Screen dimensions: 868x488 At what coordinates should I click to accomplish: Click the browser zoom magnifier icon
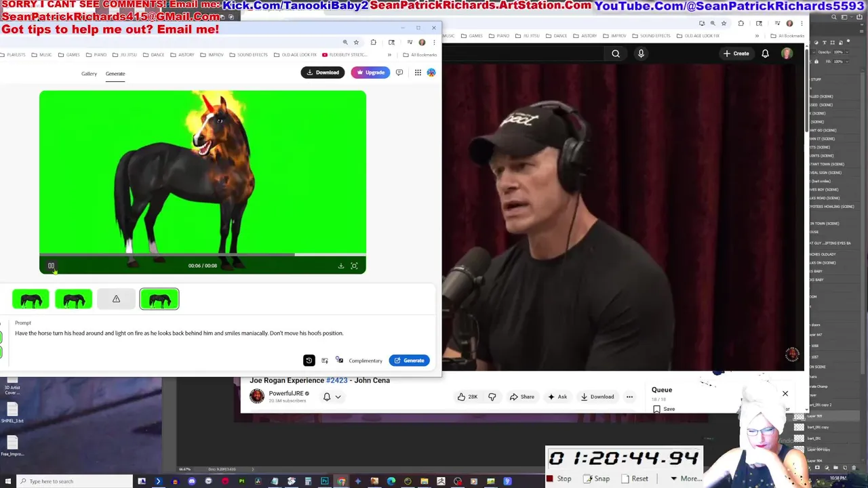point(345,42)
